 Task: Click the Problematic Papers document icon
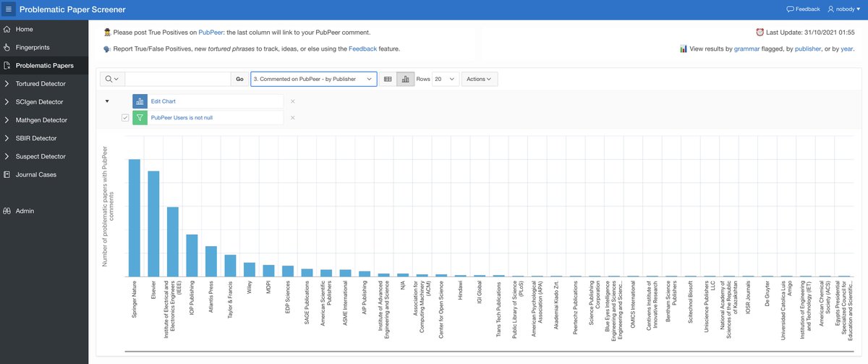7,65
